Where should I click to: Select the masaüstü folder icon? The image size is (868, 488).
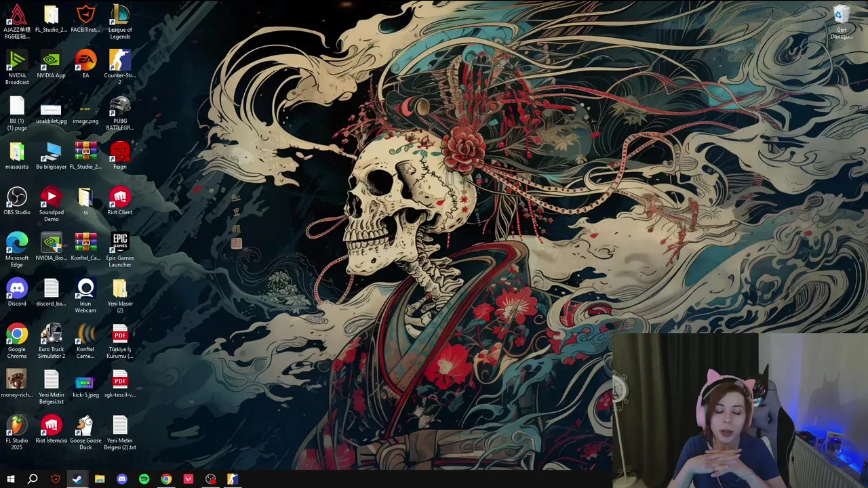click(17, 155)
